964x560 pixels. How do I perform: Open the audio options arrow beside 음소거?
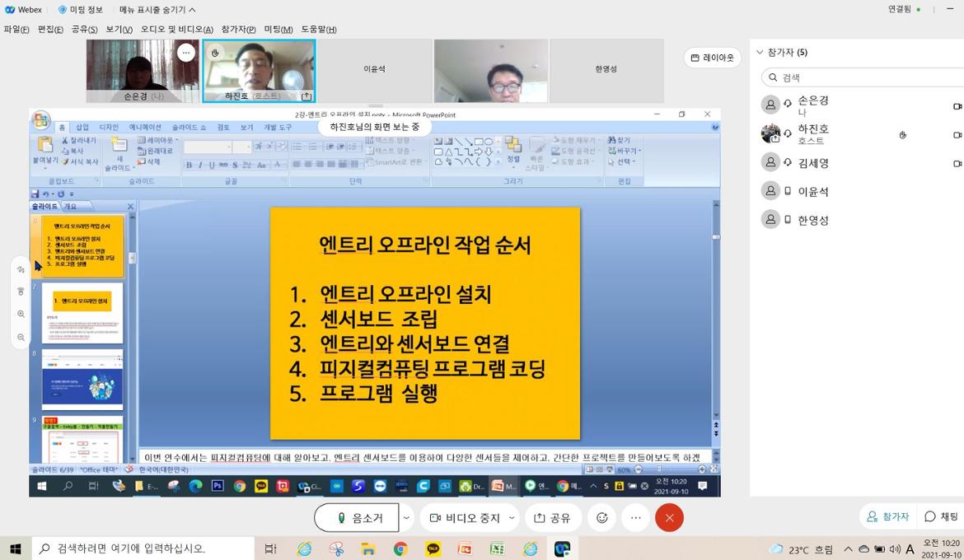pos(406,517)
